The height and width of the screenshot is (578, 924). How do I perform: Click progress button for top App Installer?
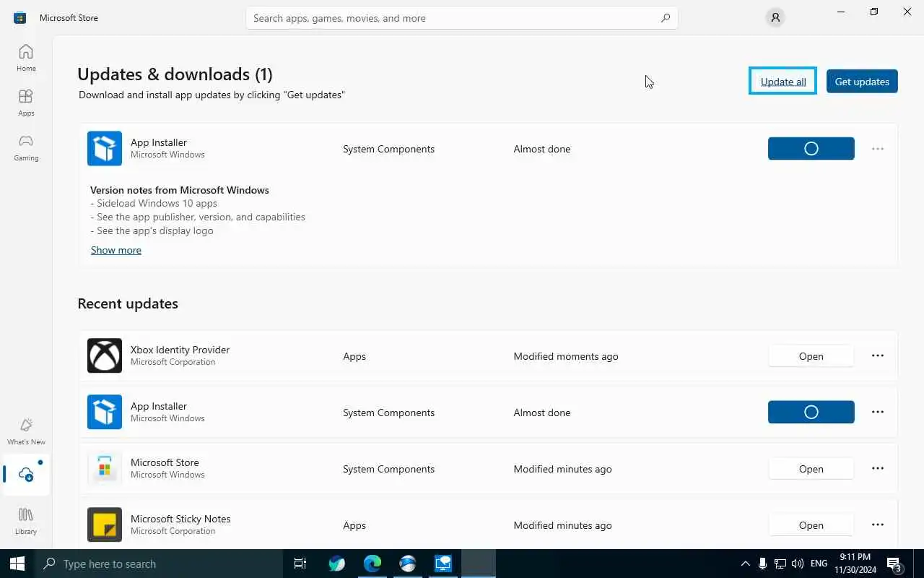[x=811, y=149]
